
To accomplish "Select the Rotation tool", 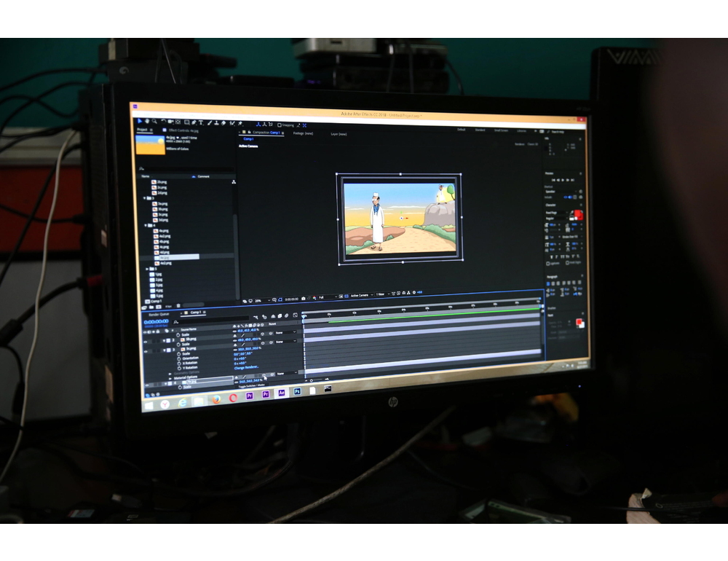I will [163, 122].
